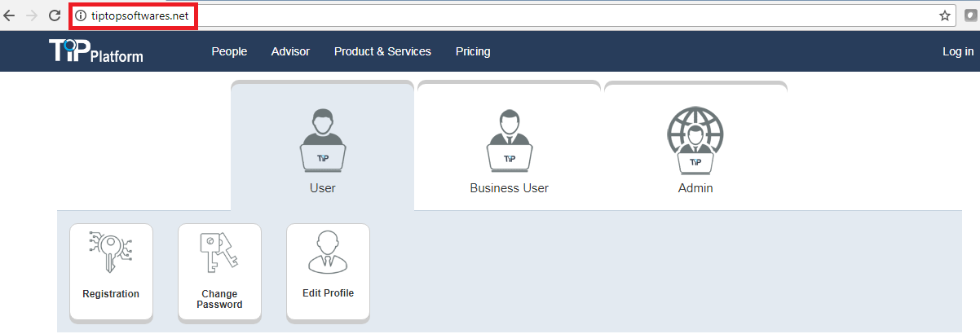980x334 pixels.
Task: Open the site info icon in the address bar
Action: click(80, 15)
